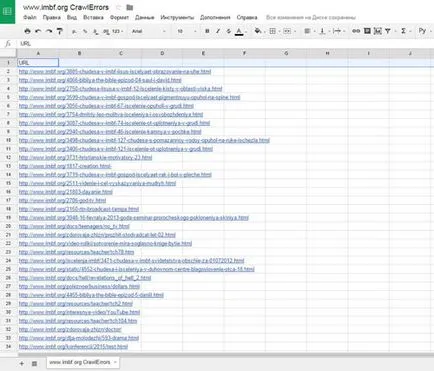This screenshot has width=434, height=371.
Task: Open the Справка menu
Action: [247, 17]
